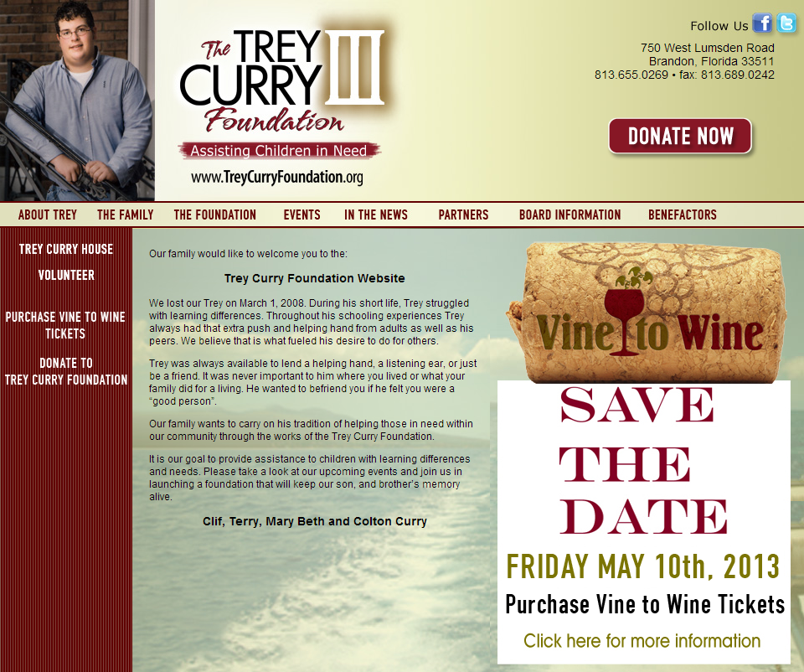Open The Foundation menu item
Screen dimensions: 804x672
click(x=215, y=215)
